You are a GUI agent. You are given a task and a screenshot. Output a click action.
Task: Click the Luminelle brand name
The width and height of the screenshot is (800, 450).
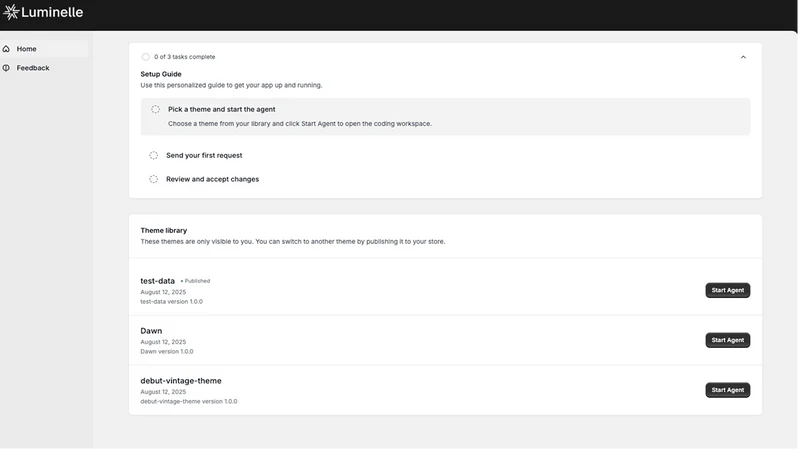52,12
